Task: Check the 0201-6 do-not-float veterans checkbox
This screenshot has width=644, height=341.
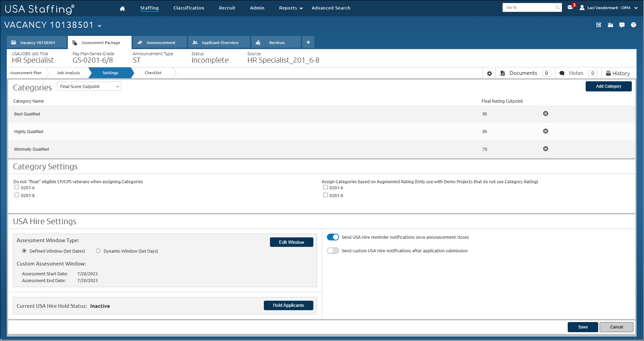Action: 17,187
